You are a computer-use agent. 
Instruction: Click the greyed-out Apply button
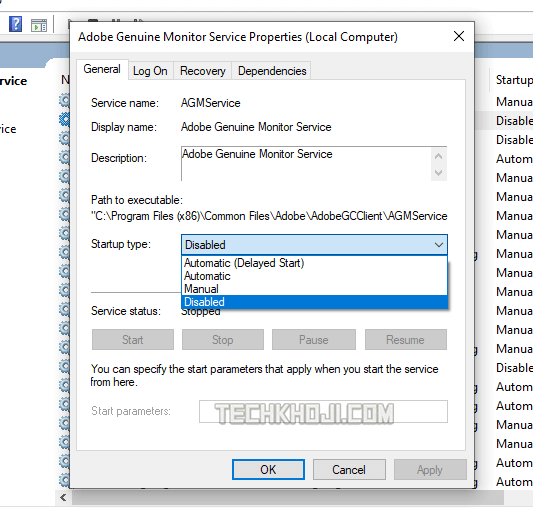(430, 470)
